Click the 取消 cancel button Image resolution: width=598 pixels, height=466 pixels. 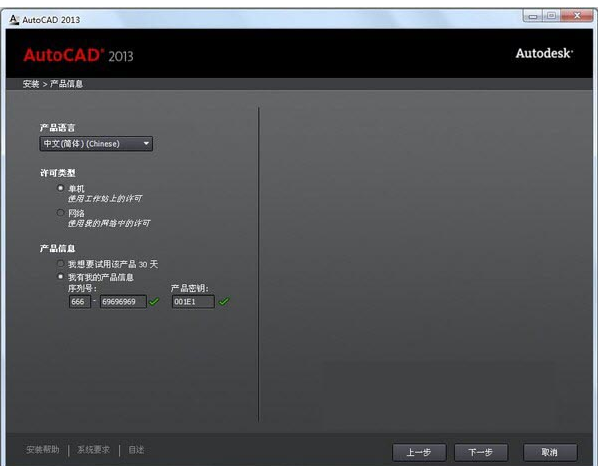point(550,453)
